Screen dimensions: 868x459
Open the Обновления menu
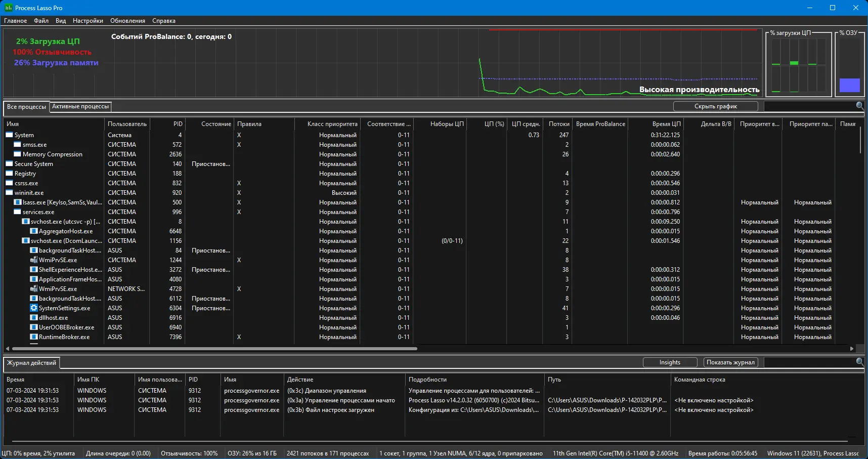(127, 21)
